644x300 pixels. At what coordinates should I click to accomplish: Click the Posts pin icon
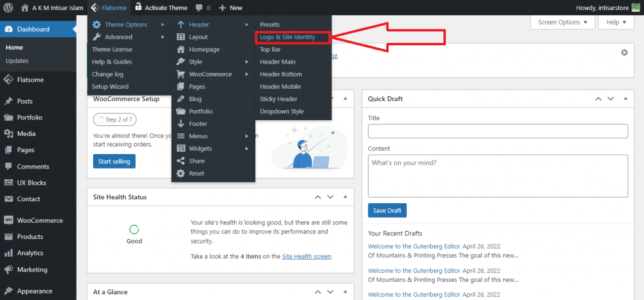[9, 101]
